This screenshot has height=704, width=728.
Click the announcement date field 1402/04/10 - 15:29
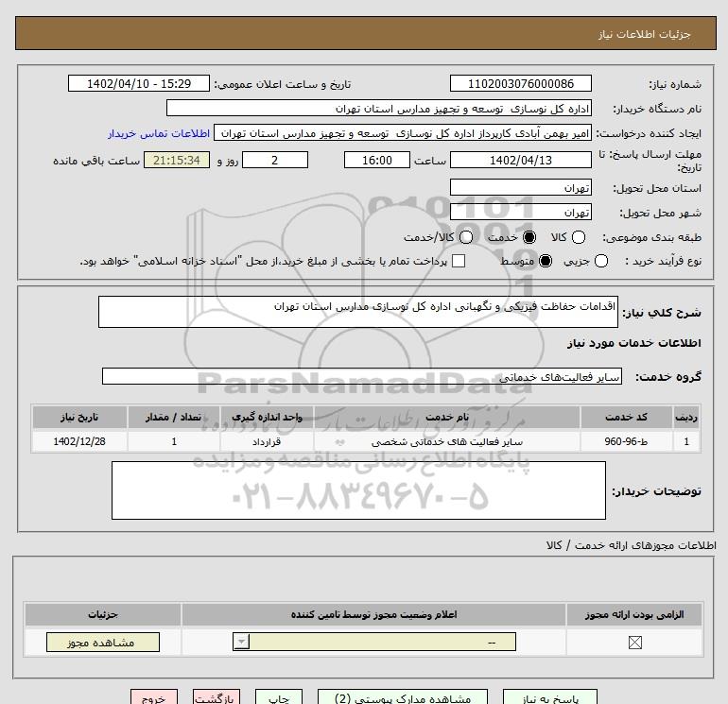(139, 83)
